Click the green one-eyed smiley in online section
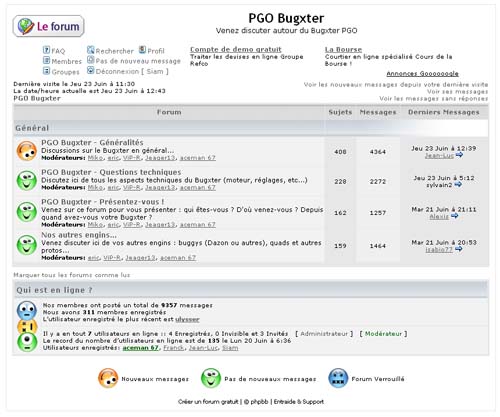The width and height of the screenshot is (500, 417). click(x=27, y=342)
